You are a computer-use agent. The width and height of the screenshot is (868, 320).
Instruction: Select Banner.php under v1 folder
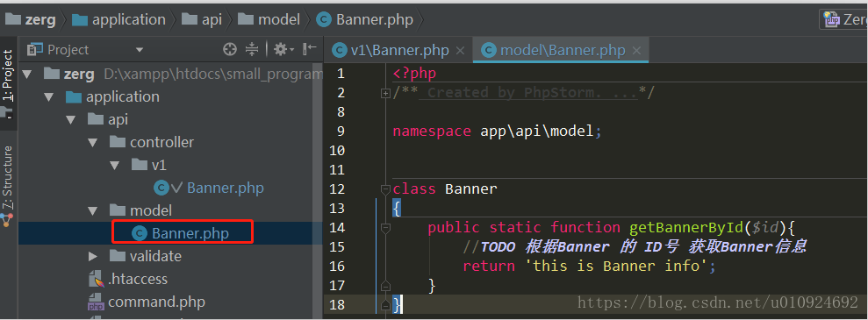tap(225, 188)
